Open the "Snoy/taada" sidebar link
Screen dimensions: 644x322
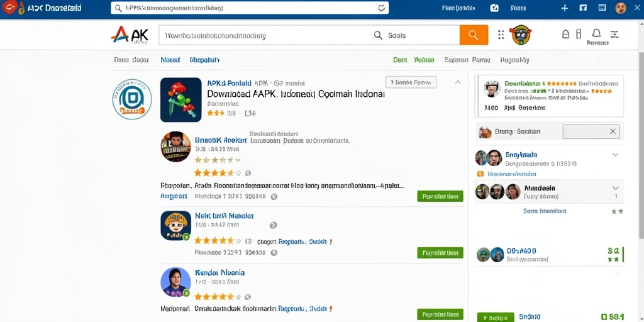coord(521,155)
